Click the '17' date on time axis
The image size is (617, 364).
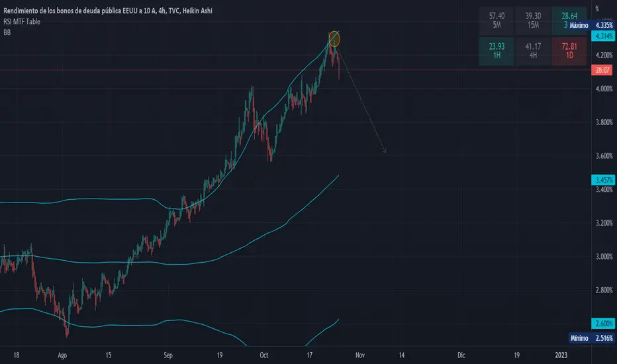pos(309,355)
